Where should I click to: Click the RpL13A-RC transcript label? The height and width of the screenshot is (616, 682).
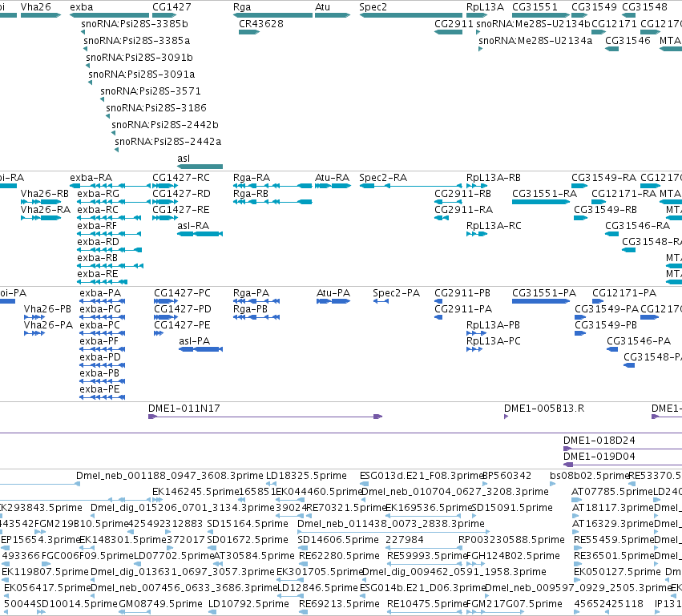[x=494, y=226]
